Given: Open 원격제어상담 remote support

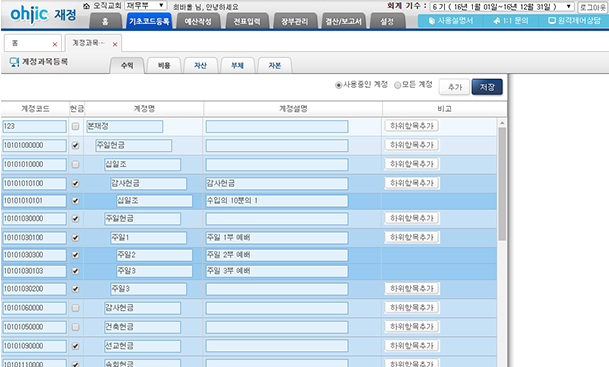Looking at the screenshot, I should click(574, 21).
